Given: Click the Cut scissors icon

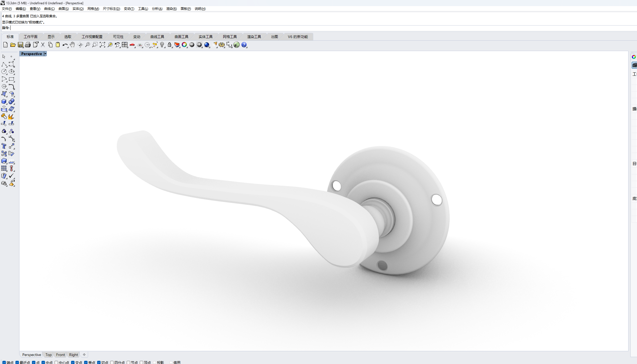Looking at the screenshot, I should click(x=43, y=45).
